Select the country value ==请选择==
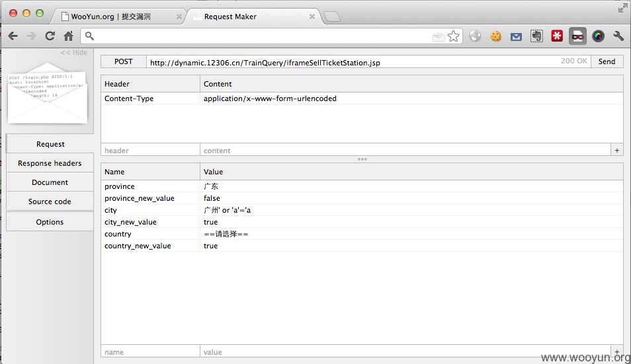Viewport: 631px width, 364px height. (x=411, y=234)
